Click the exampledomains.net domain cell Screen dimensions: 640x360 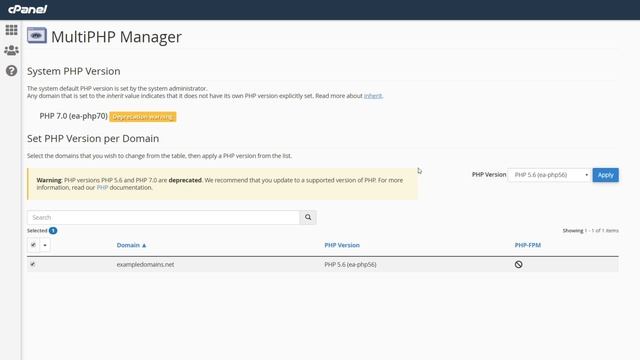pyautogui.click(x=145, y=264)
